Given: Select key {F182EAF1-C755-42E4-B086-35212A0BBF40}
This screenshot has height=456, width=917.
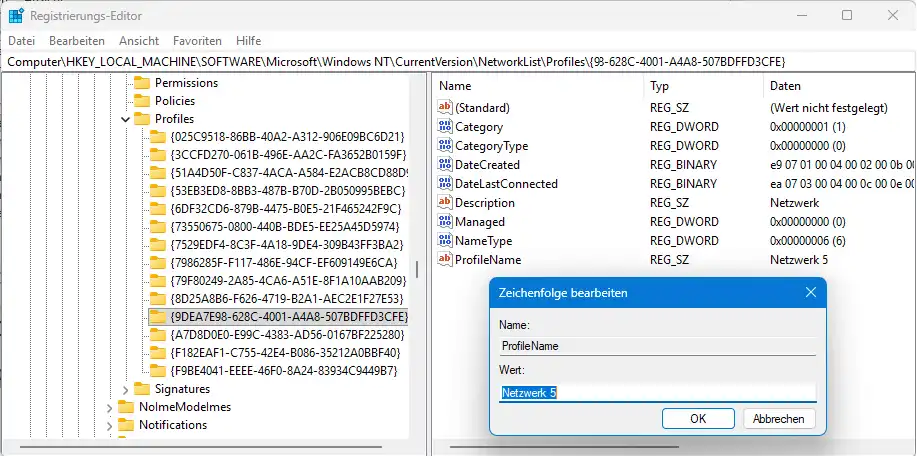Looking at the screenshot, I should (x=285, y=353).
